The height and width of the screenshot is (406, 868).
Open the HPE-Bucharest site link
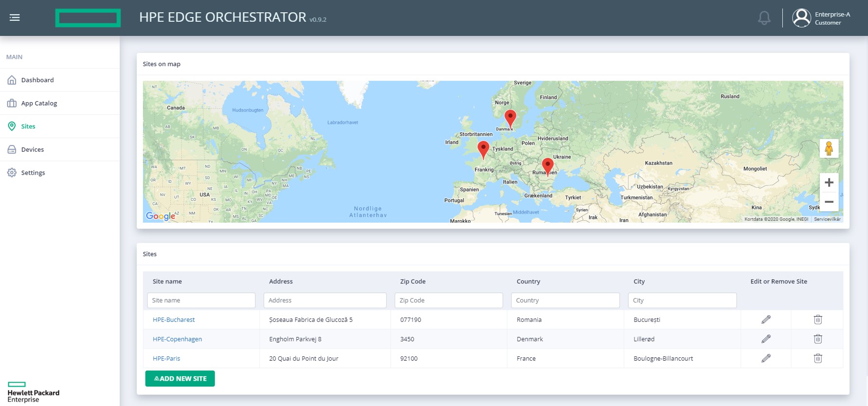(x=174, y=319)
